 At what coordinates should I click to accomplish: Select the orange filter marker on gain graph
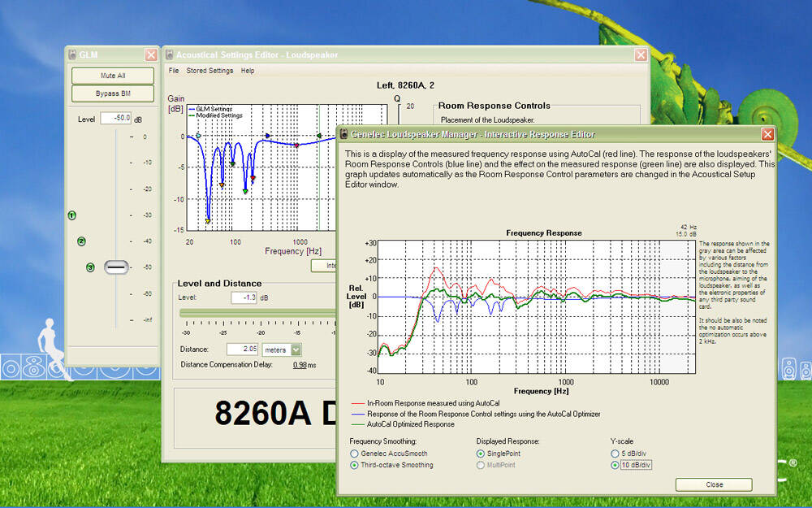point(222,185)
